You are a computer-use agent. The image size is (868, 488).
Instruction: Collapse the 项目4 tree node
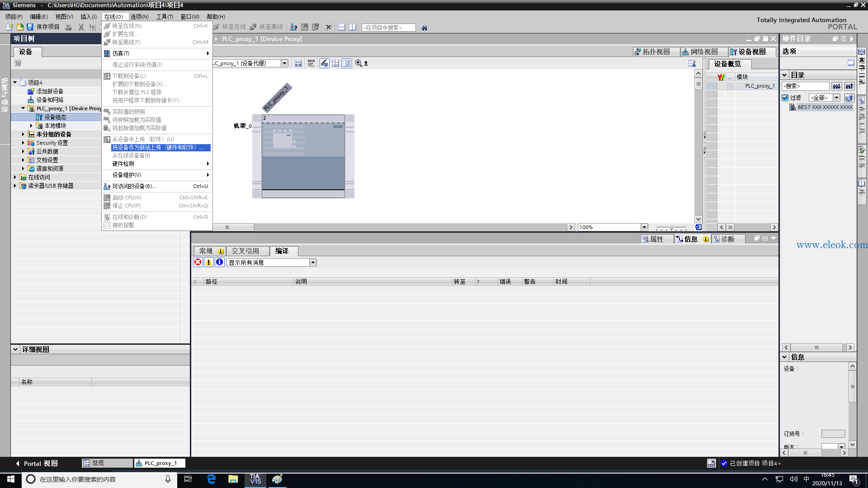[15, 83]
